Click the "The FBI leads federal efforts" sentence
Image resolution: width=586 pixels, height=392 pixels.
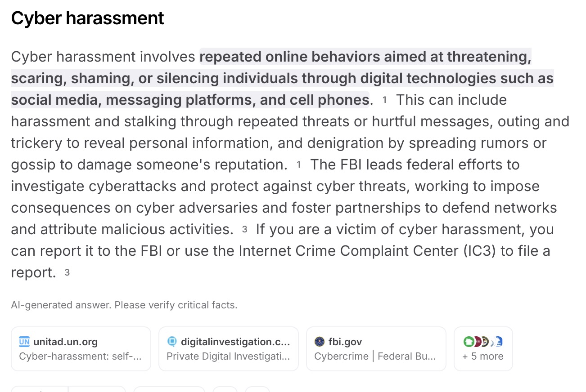pyautogui.click(x=414, y=165)
